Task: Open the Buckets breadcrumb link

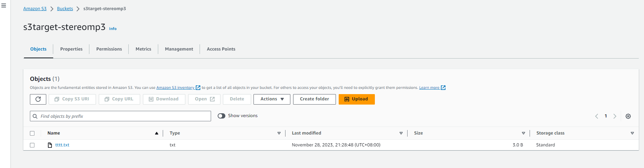Action: pos(65,9)
